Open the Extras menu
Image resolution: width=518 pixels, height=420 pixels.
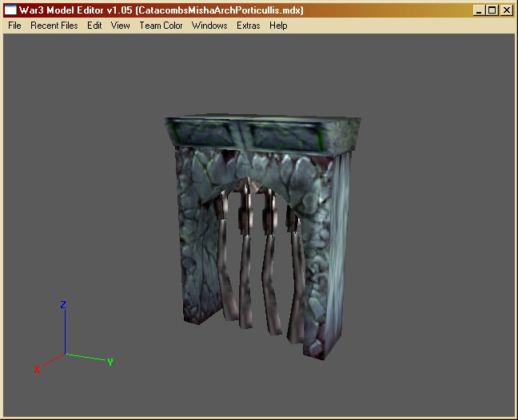pos(249,26)
